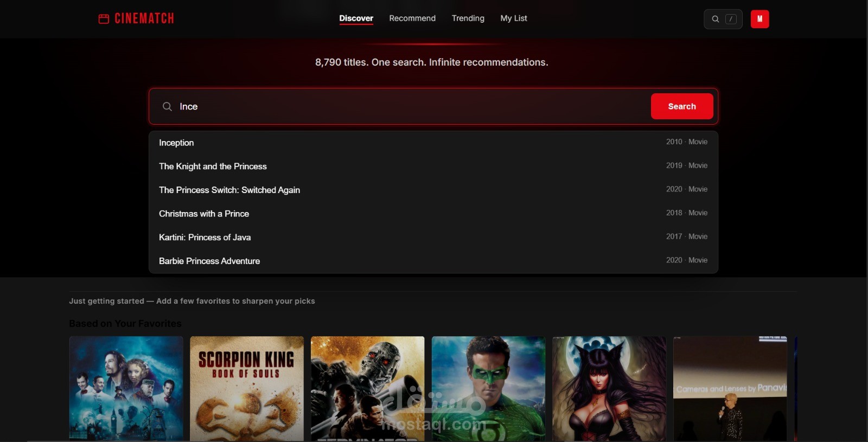Click '2019 · Movie' label in suggestions

687,165
